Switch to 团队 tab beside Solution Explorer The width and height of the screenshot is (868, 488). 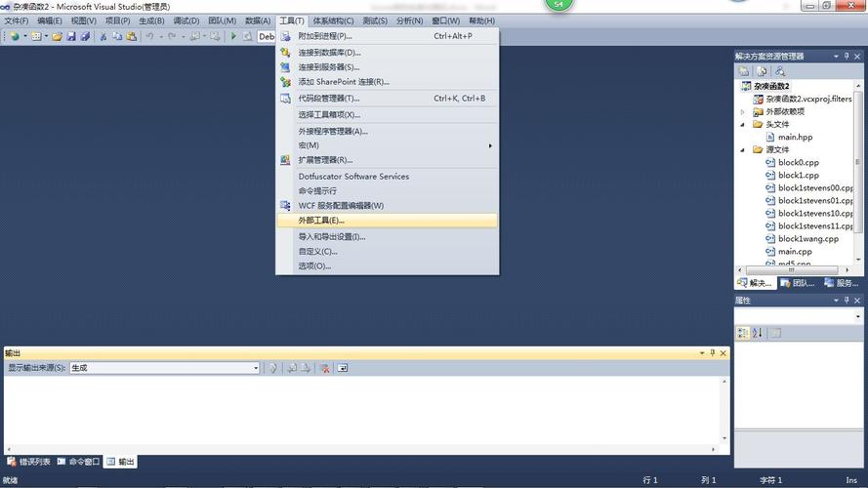(x=798, y=283)
